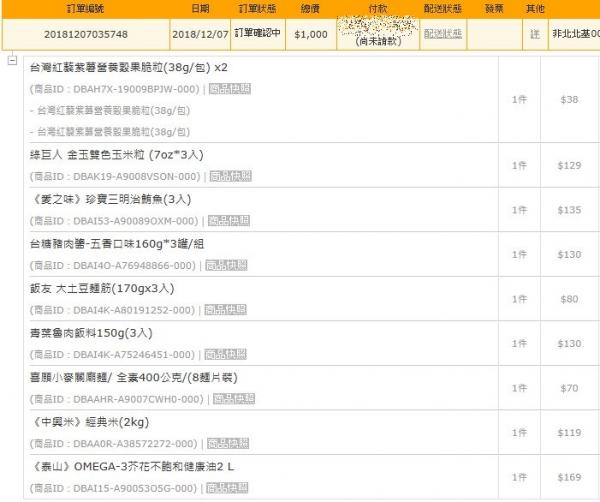Select order number 20181207035748
Screen dimensions: 600x502
coord(86,34)
